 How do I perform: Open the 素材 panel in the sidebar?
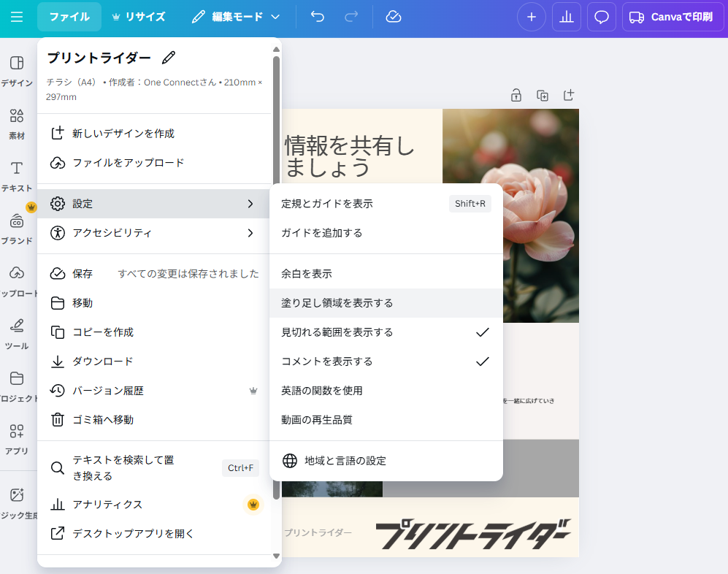[x=16, y=123]
